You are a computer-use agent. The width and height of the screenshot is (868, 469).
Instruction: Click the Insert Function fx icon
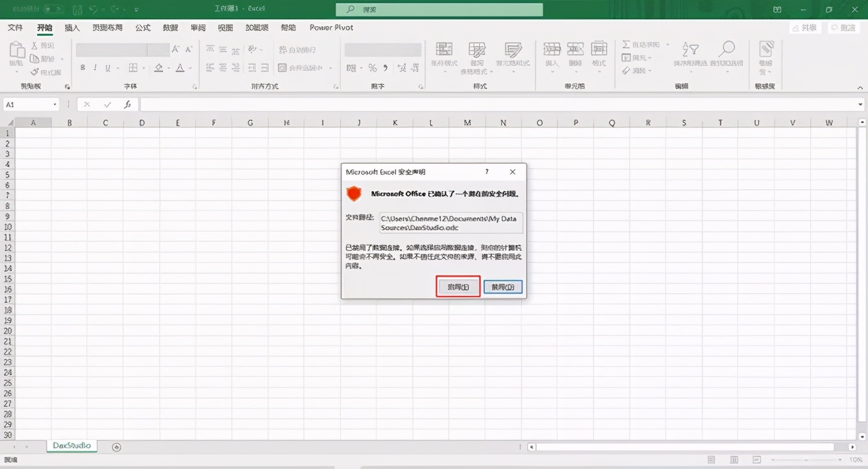pyautogui.click(x=127, y=105)
